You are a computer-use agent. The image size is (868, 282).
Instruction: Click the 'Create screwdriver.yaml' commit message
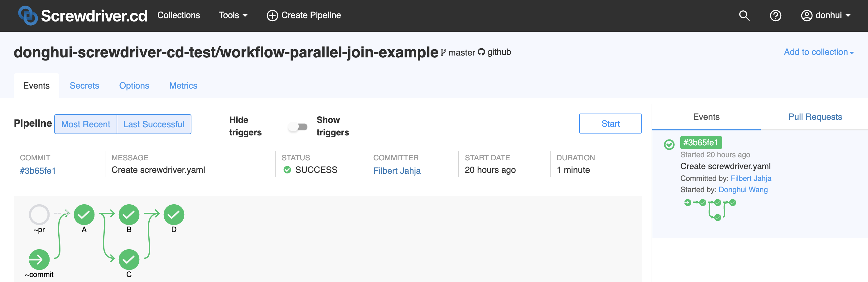(x=158, y=170)
